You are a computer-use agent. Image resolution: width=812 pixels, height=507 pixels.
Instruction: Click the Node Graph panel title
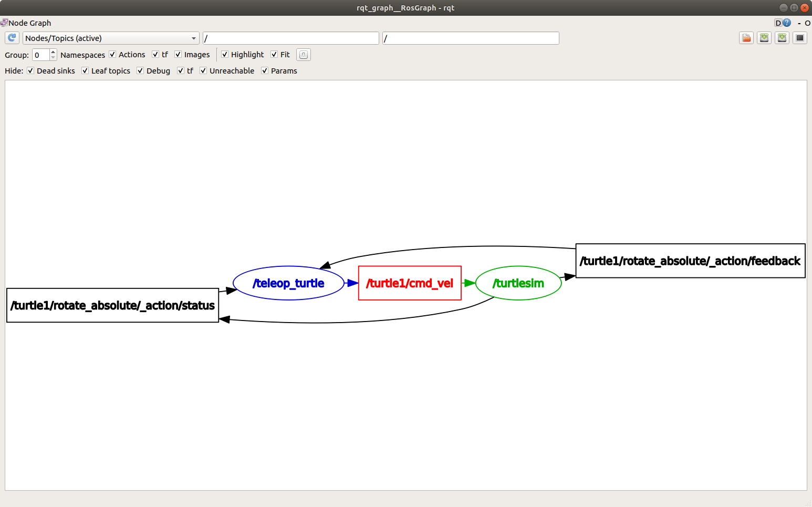pyautogui.click(x=29, y=23)
